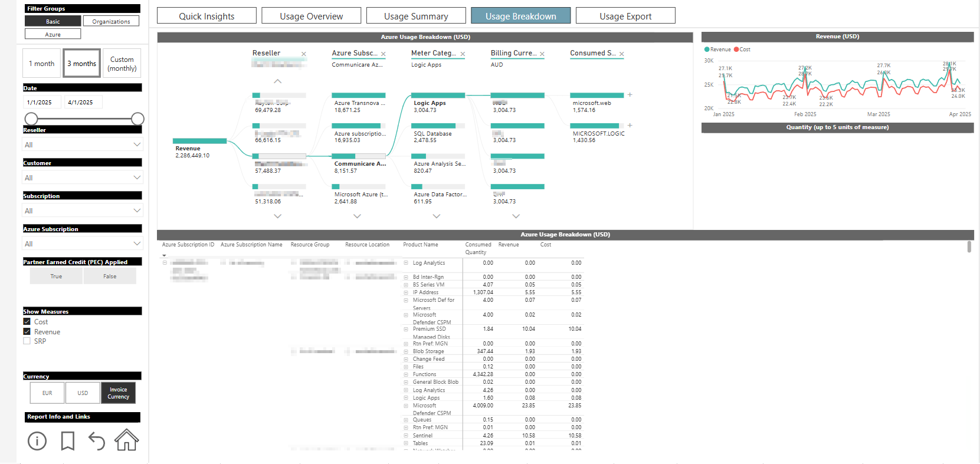Choose the 1 month period

coord(42,63)
